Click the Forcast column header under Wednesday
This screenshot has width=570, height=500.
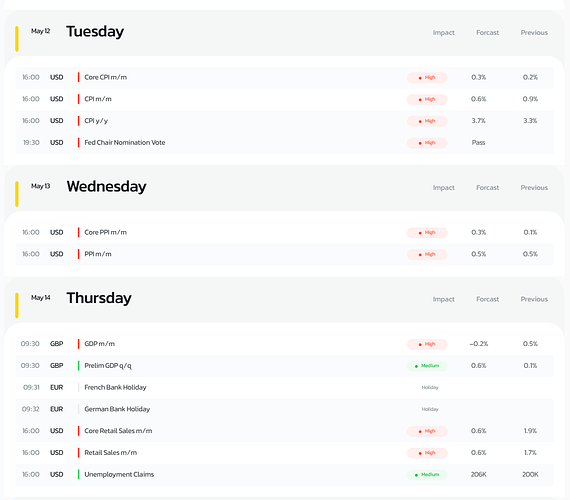(x=487, y=188)
